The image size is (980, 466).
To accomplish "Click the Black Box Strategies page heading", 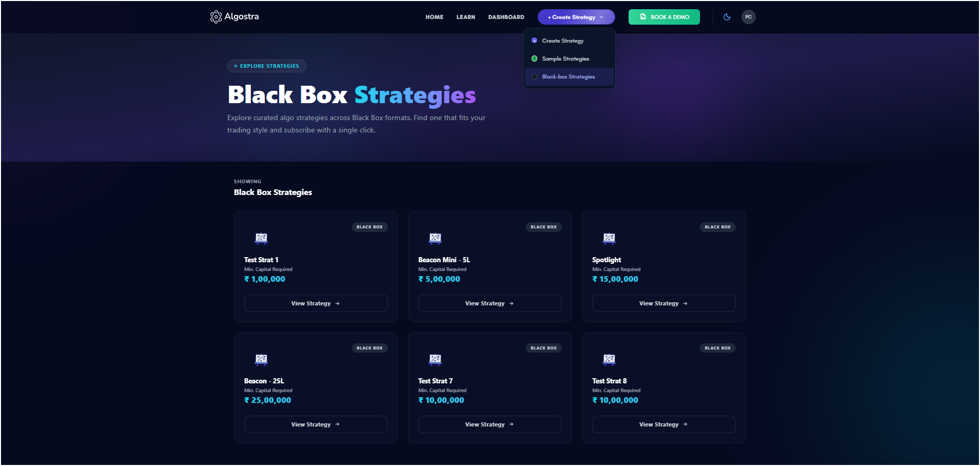I will pos(352,95).
